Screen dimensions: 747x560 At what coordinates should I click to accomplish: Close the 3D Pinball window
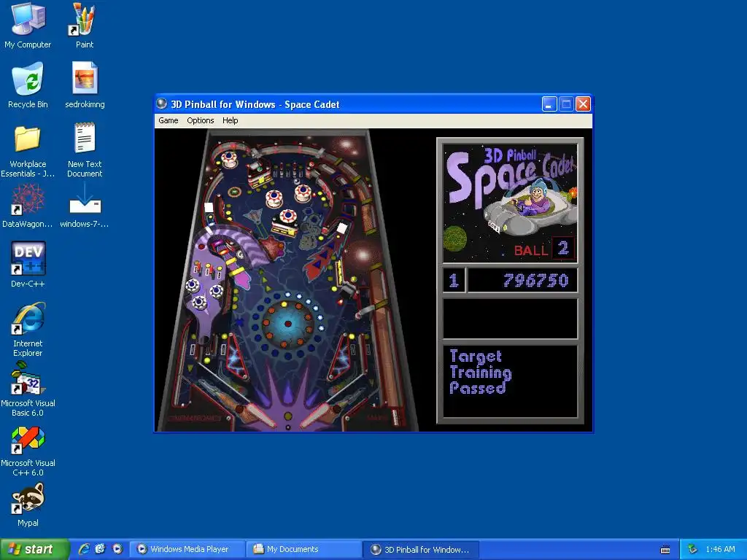[x=583, y=104]
